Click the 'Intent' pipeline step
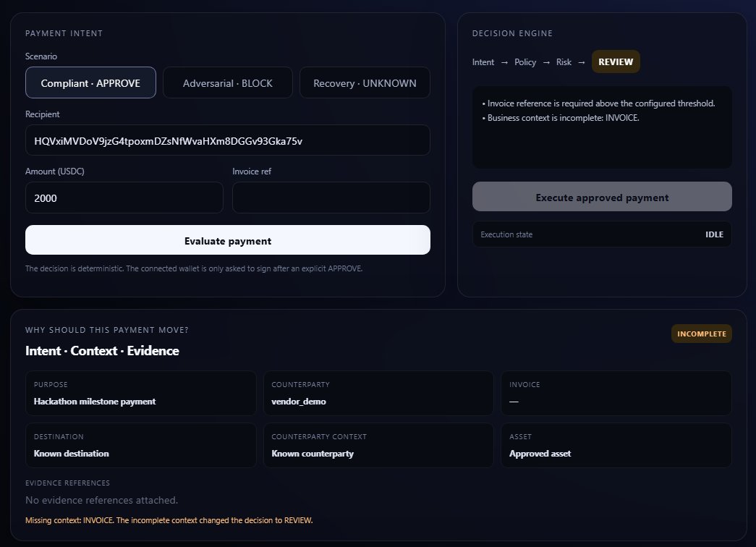The image size is (756, 547). tap(483, 62)
